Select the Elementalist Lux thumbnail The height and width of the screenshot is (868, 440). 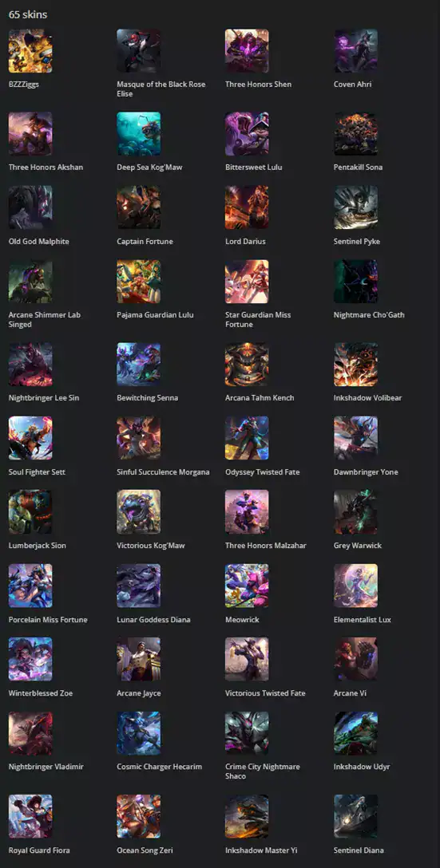(356, 586)
